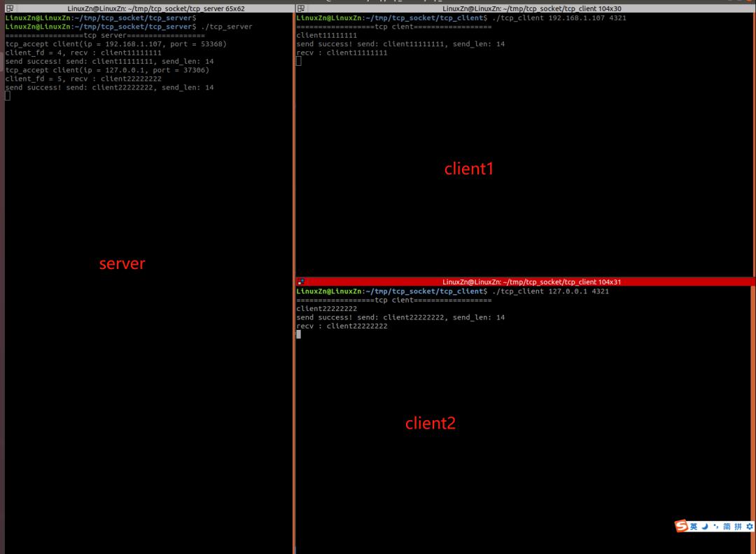Toggle 简 simplified/traditional character mode
Viewport: 756px width, 554px height.
coord(727,527)
